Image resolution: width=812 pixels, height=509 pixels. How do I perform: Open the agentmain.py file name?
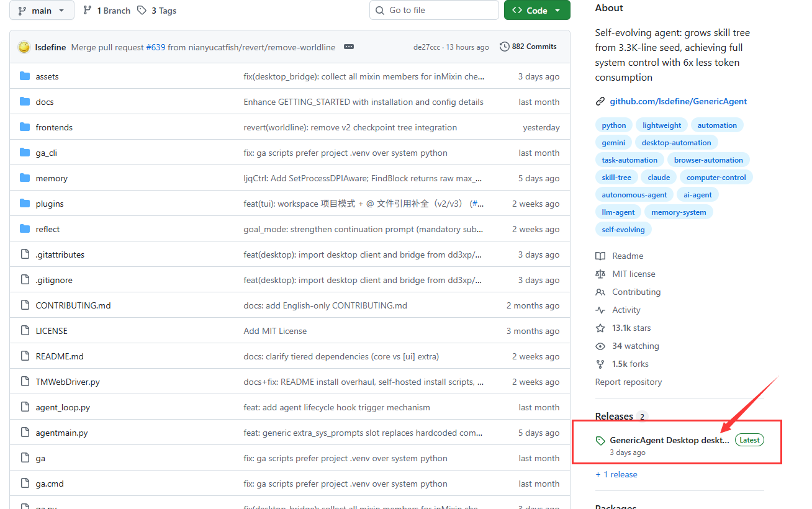pyautogui.click(x=61, y=433)
